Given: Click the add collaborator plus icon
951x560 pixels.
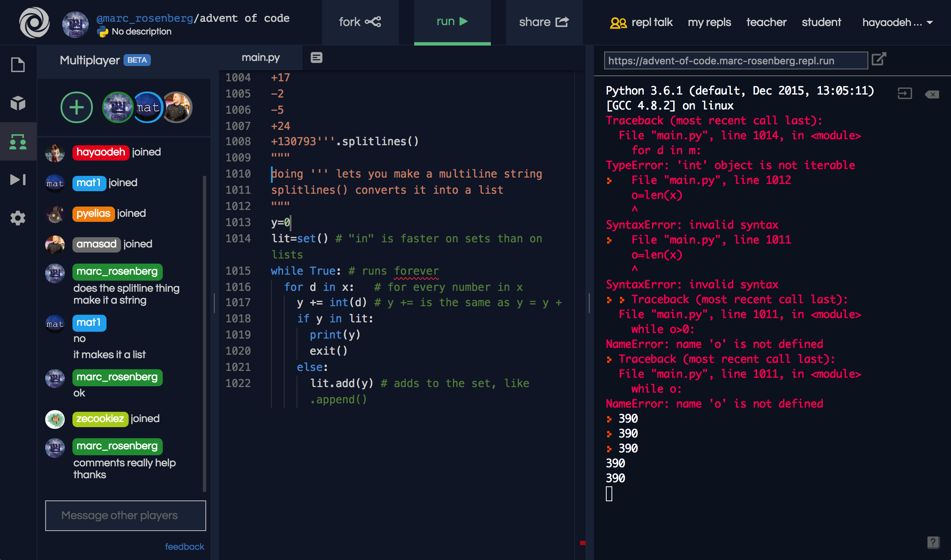Looking at the screenshot, I should pyautogui.click(x=75, y=107).
